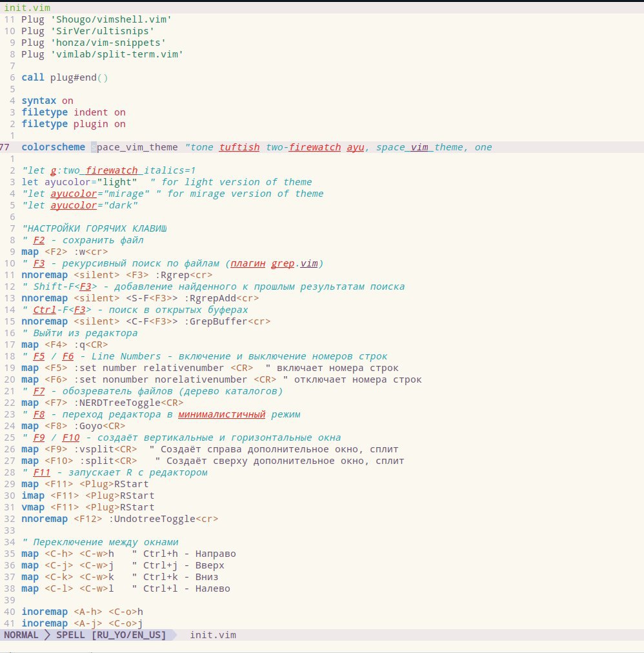644x653 pixels.
Task: Click the commented ayucolor="dark" line
Action: coord(79,205)
